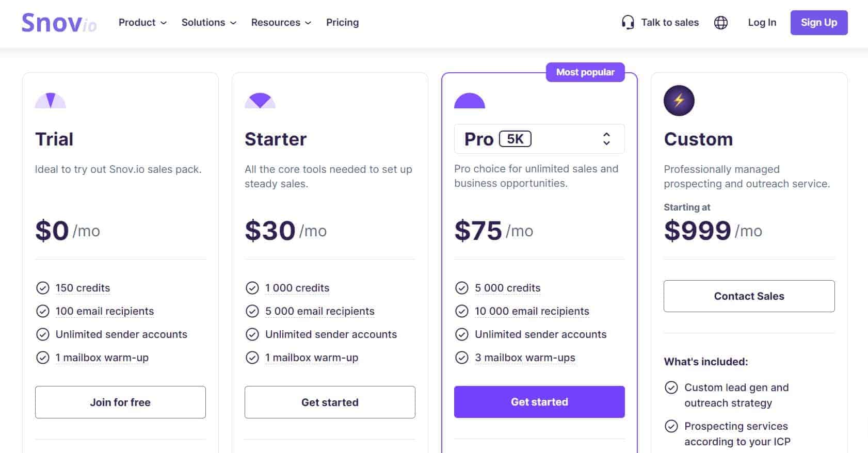The image size is (868, 453).
Task: Click the headset Talk to sales icon
Action: 628,22
